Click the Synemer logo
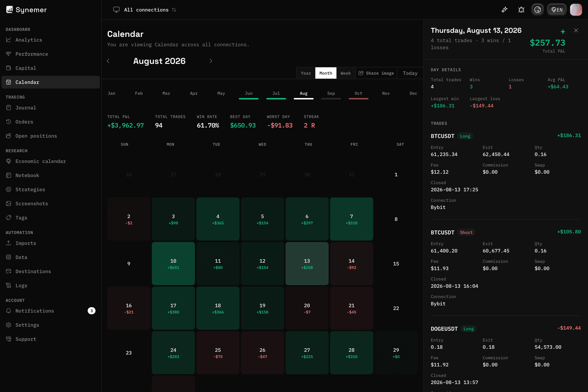This screenshot has height=392, width=588. [26, 10]
